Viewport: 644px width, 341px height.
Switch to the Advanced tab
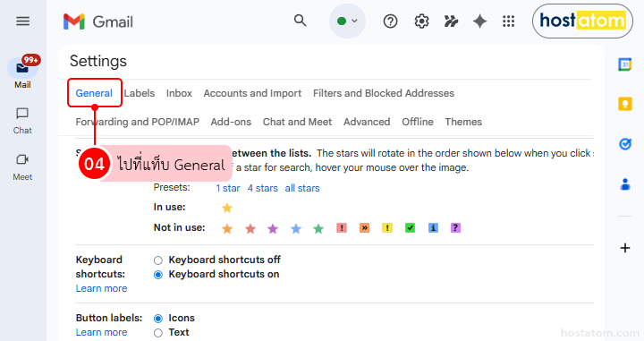367,122
